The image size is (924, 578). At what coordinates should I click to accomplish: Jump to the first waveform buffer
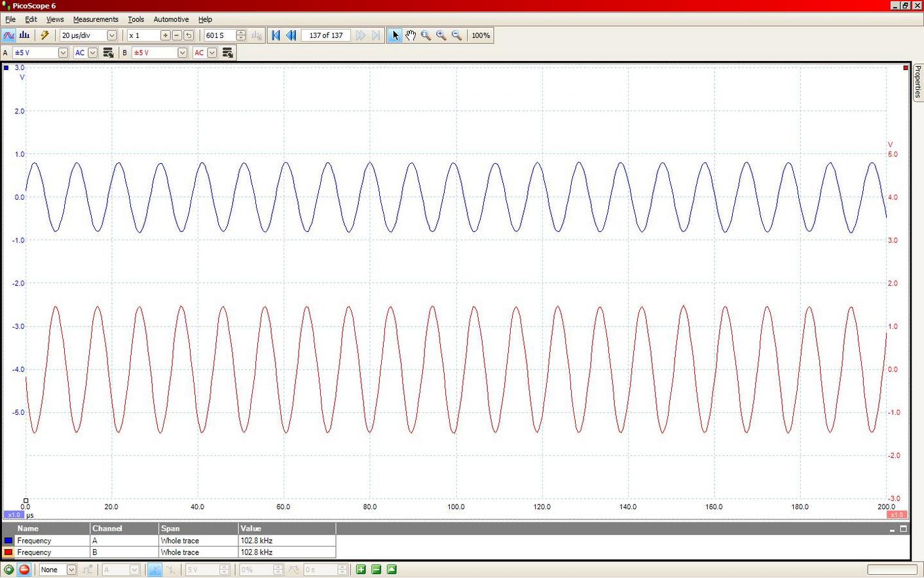276,35
